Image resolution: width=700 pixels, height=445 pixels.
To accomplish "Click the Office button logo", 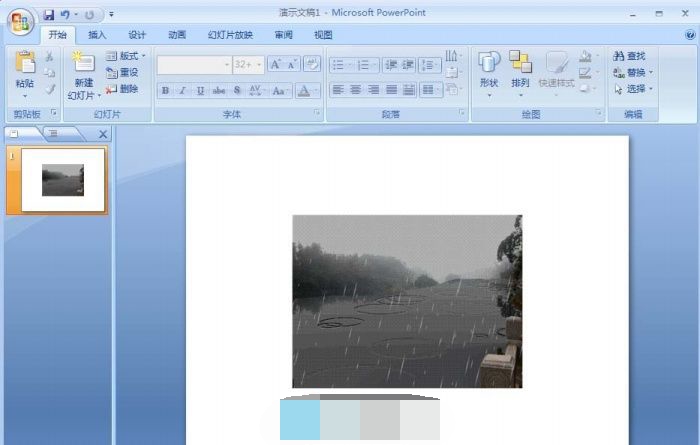I will [x=21, y=23].
